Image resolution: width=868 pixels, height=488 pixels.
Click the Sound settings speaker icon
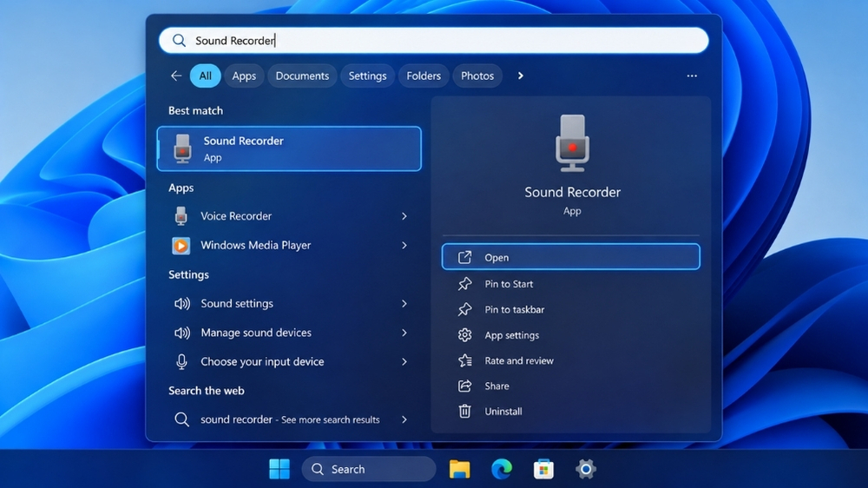pyautogui.click(x=181, y=304)
